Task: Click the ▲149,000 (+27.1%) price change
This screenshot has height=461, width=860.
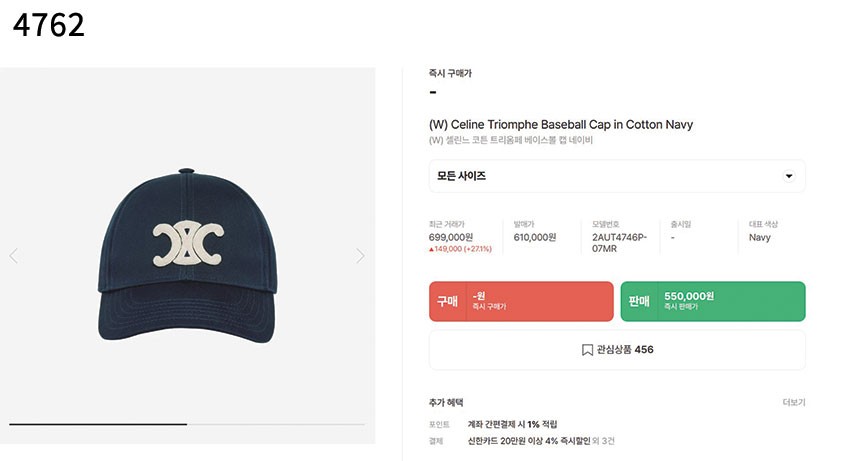Action: click(461, 249)
